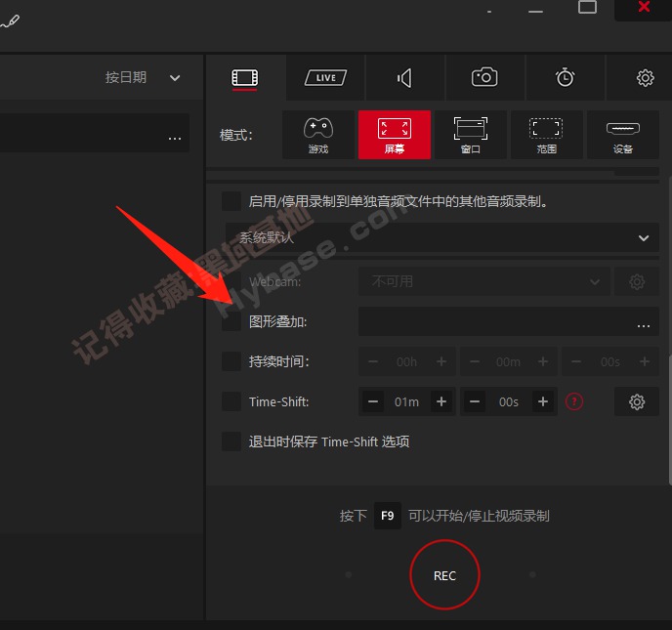Increase Time-Shift seconds 00s
The width and height of the screenshot is (672, 630).
543,402
